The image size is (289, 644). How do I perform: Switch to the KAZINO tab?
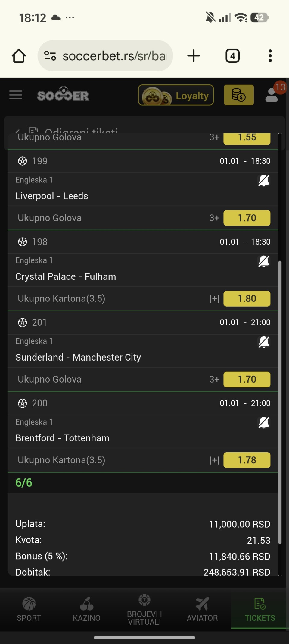[x=87, y=610]
